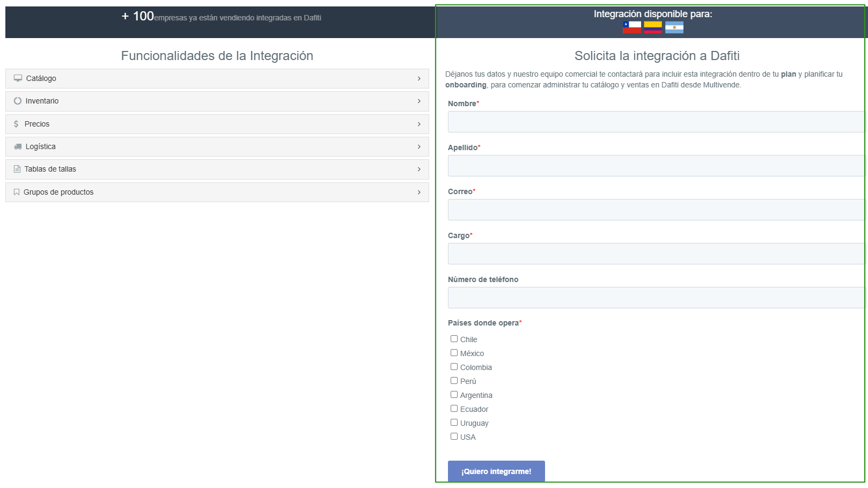Expand the Logística section chevron
This screenshot has height=488, width=868.
point(419,146)
